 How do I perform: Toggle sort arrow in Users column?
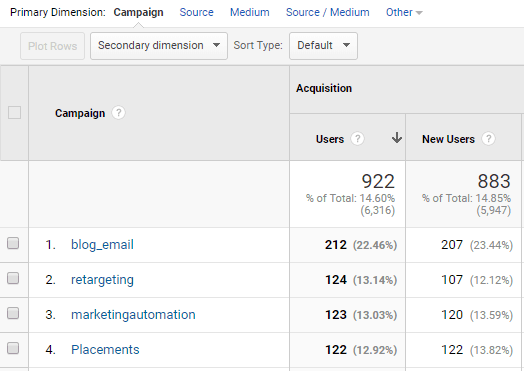click(x=397, y=138)
